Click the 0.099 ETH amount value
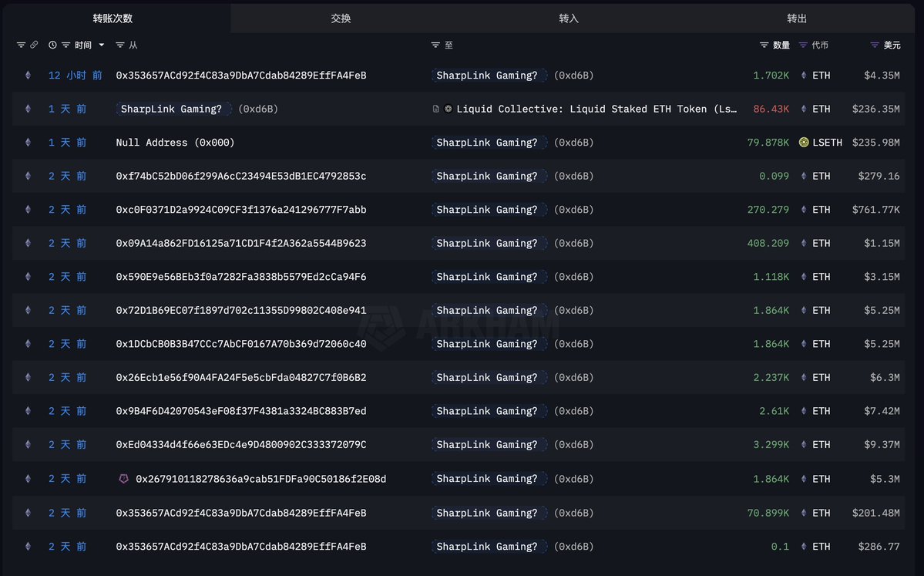The width and height of the screenshot is (924, 576). coord(774,176)
